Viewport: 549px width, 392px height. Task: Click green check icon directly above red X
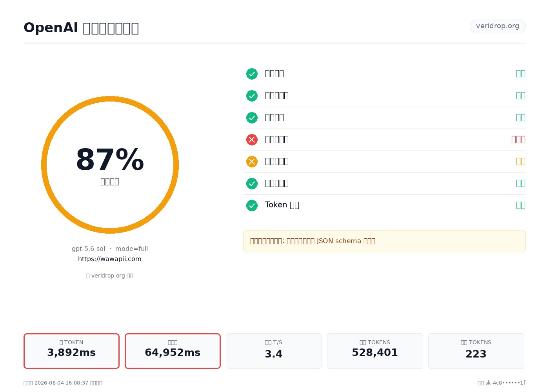point(252,118)
